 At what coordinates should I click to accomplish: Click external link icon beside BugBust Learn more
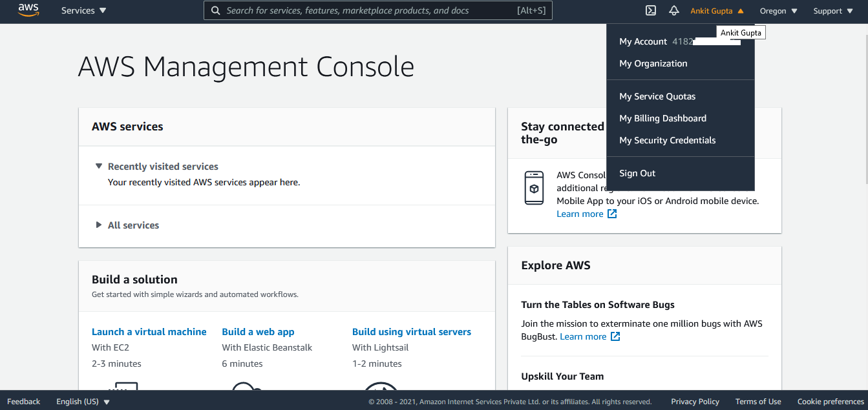(x=615, y=336)
